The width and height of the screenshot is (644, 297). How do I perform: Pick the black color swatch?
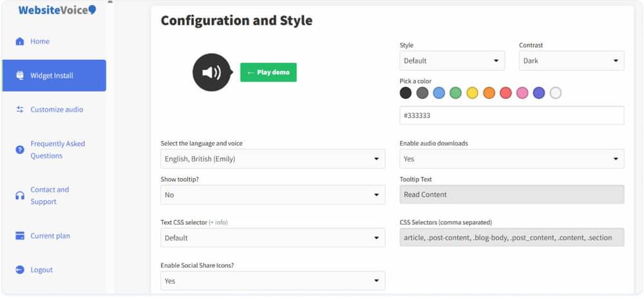coord(405,93)
